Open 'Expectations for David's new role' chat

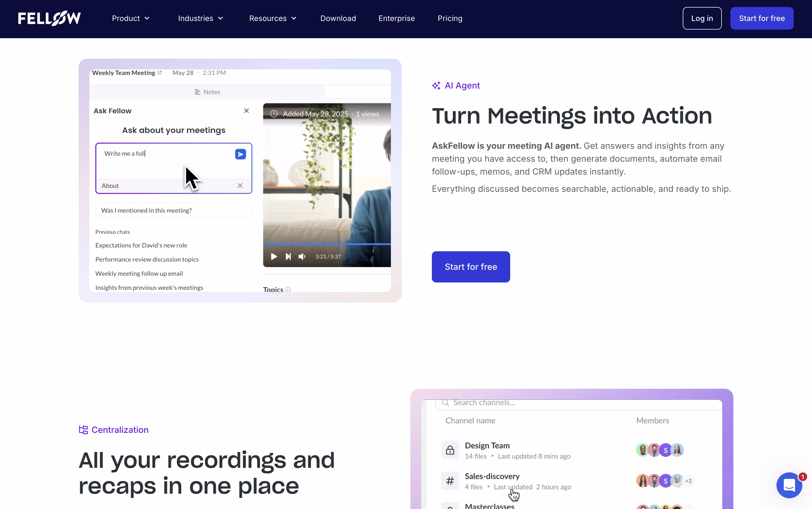point(141,245)
